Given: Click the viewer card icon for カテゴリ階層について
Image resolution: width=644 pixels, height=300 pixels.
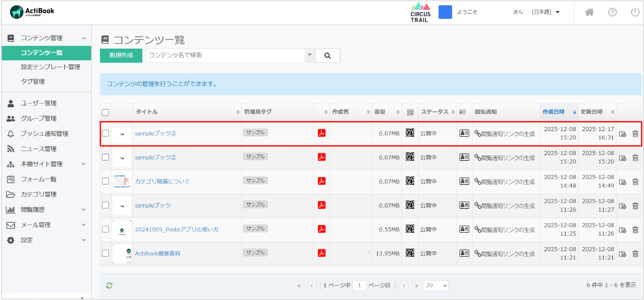Looking at the screenshot, I should coord(464,181).
